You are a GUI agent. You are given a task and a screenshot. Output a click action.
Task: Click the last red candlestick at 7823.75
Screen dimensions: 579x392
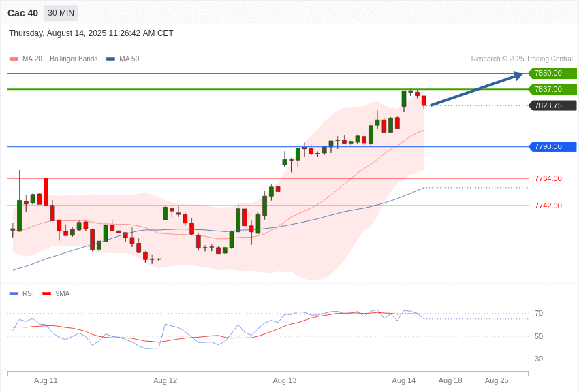click(424, 101)
